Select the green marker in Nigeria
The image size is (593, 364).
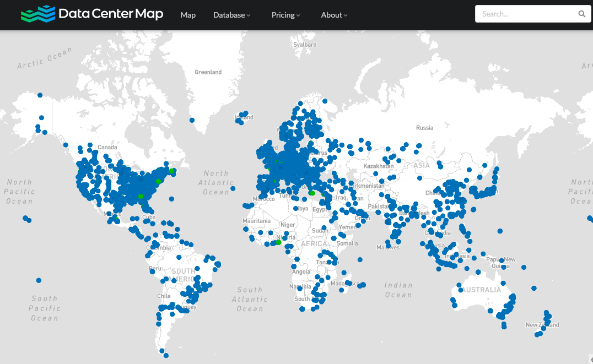279,242
